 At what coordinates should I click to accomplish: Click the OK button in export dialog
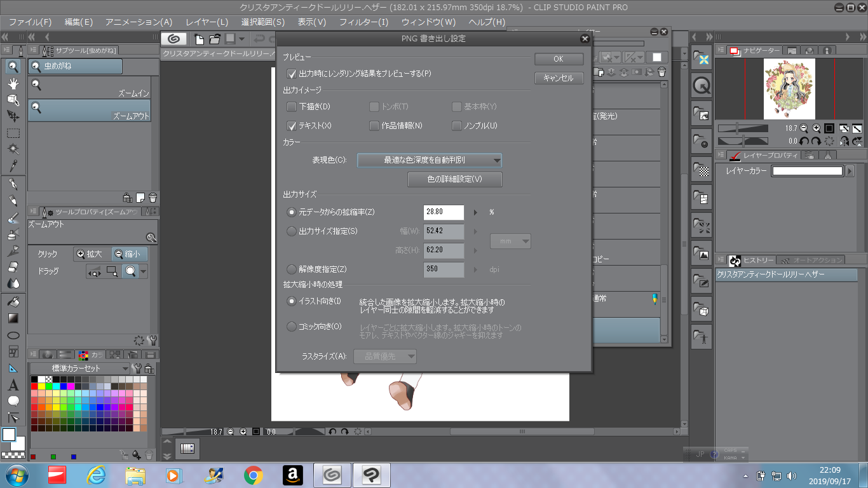(559, 59)
